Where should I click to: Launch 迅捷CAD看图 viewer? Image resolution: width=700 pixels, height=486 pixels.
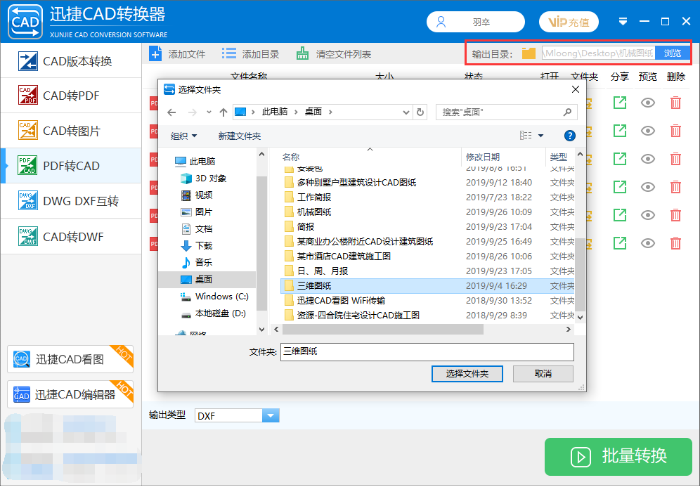[x=70, y=359]
